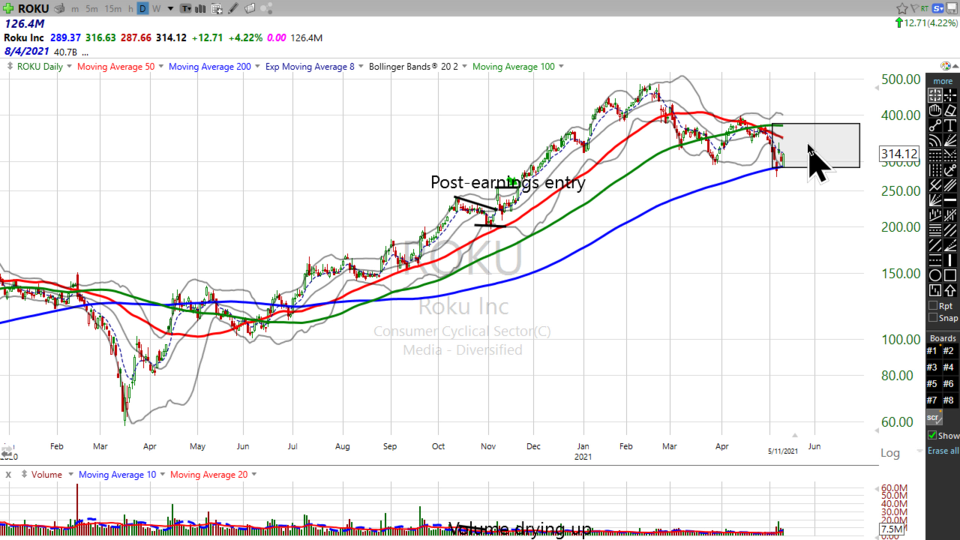
Task: Switch to the weekly W timeframe
Action: [x=158, y=8]
